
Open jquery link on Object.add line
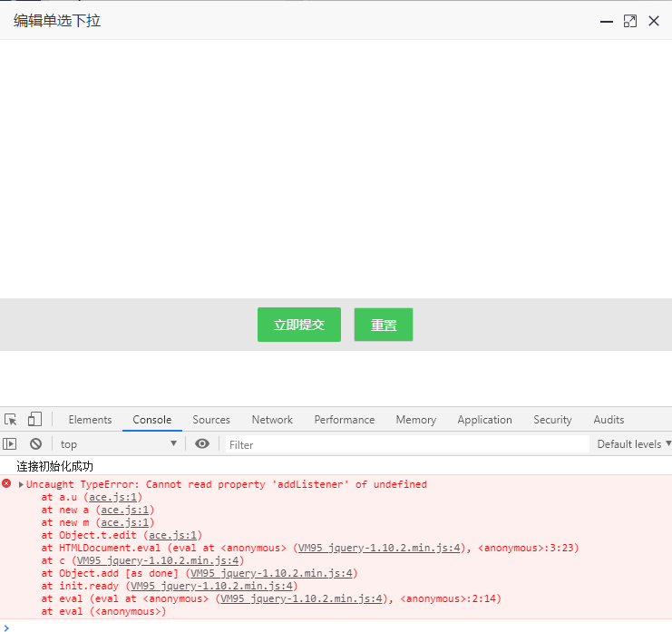[x=271, y=573]
